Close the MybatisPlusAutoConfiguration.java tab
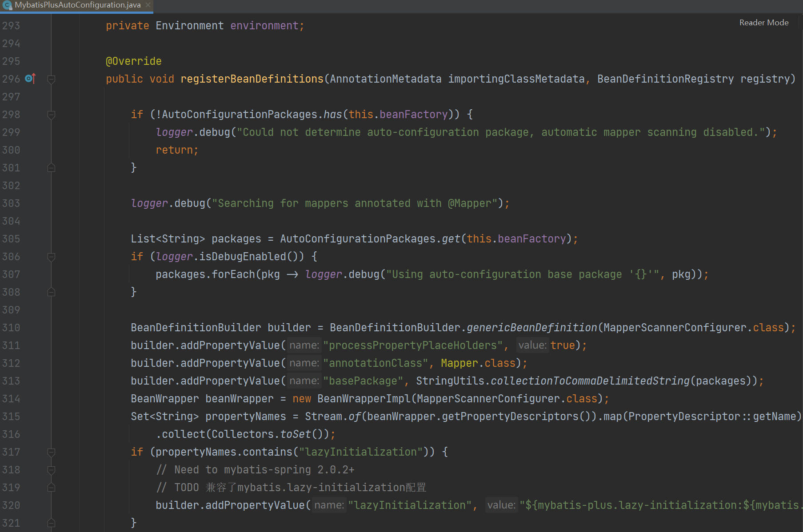The height and width of the screenshot is (532, 803). [x=148, y=5]
